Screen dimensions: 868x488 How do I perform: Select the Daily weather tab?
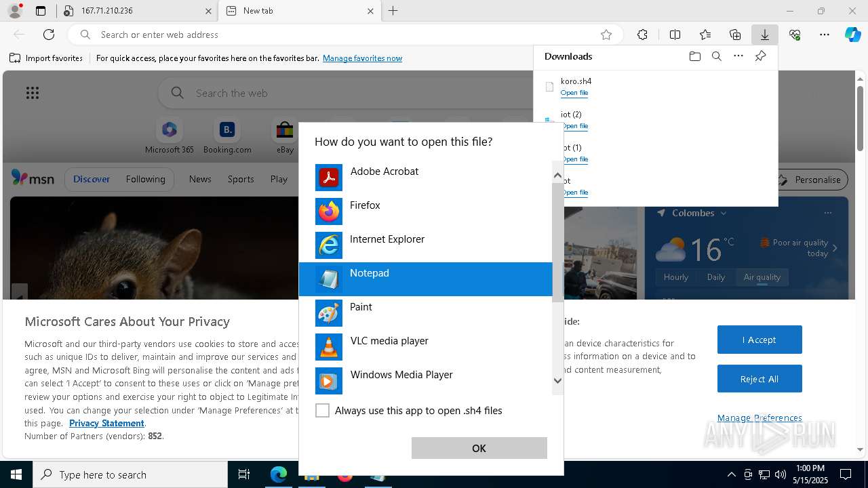tap(716, 277)
